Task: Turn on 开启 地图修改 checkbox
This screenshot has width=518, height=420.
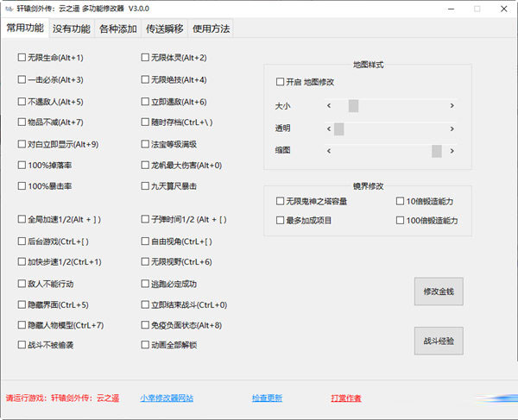Action: point(280,82)
